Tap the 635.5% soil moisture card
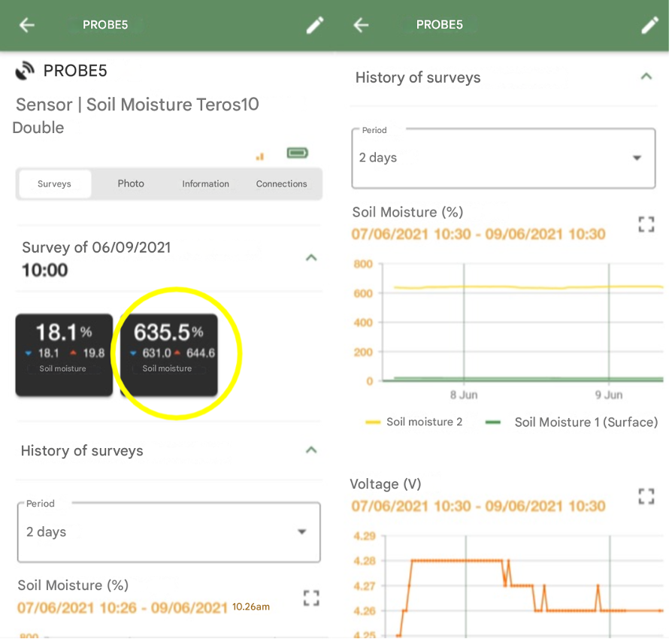 169,355
